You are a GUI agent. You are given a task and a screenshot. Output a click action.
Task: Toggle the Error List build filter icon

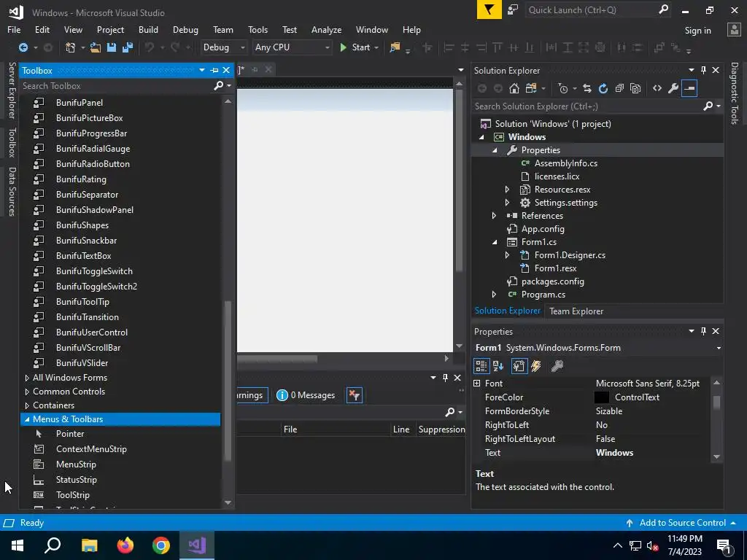(x=355, y=395)
